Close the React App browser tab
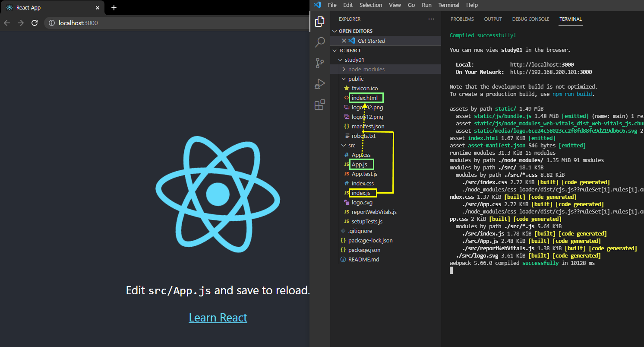644x347 pixels. (97, 8)
